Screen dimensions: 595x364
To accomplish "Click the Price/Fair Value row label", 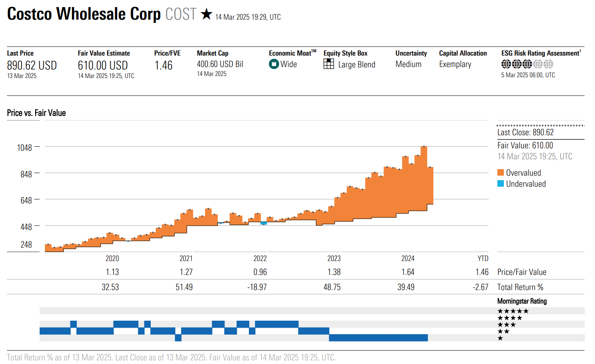I will click(522, 272).
